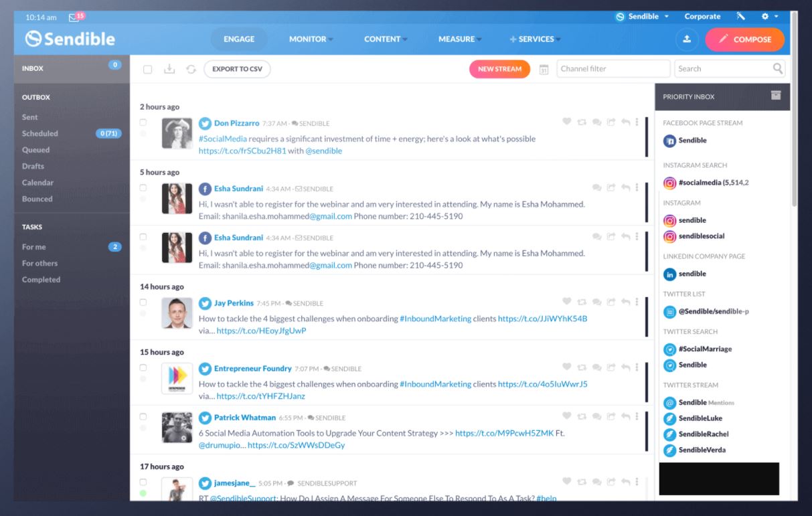Screen dimensions: 812x516
Task: Like the Jay Perkins tweet
Action: click(x=567, y=302)
